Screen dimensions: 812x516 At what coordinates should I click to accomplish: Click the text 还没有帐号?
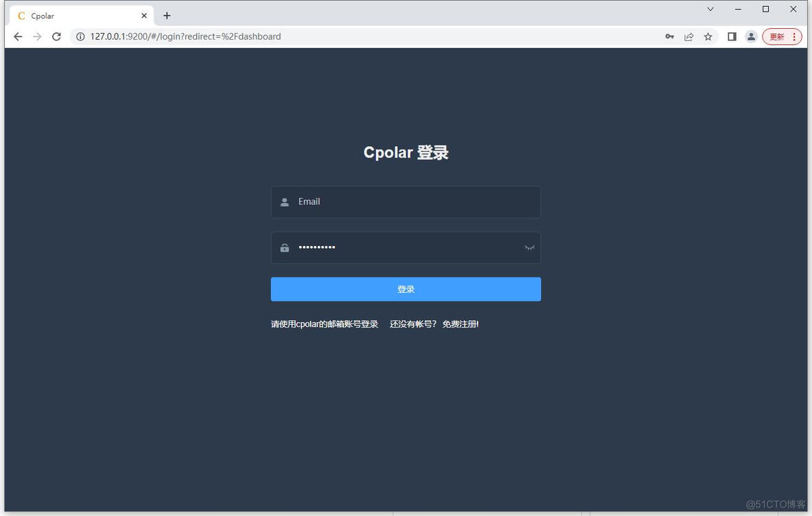414,324
